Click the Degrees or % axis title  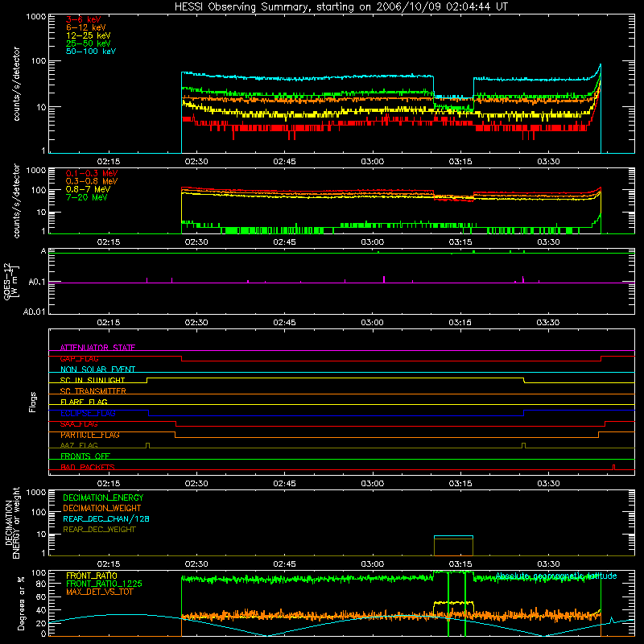point(21,603)
